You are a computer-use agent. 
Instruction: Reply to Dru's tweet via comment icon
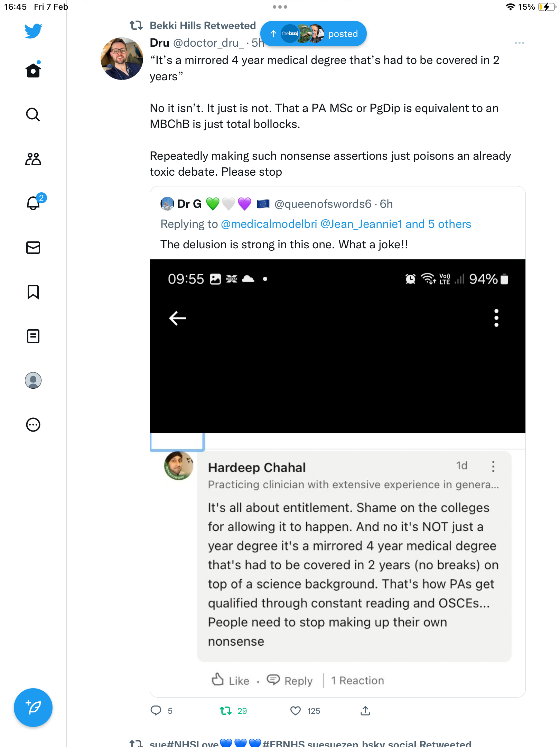pos(156,711)
